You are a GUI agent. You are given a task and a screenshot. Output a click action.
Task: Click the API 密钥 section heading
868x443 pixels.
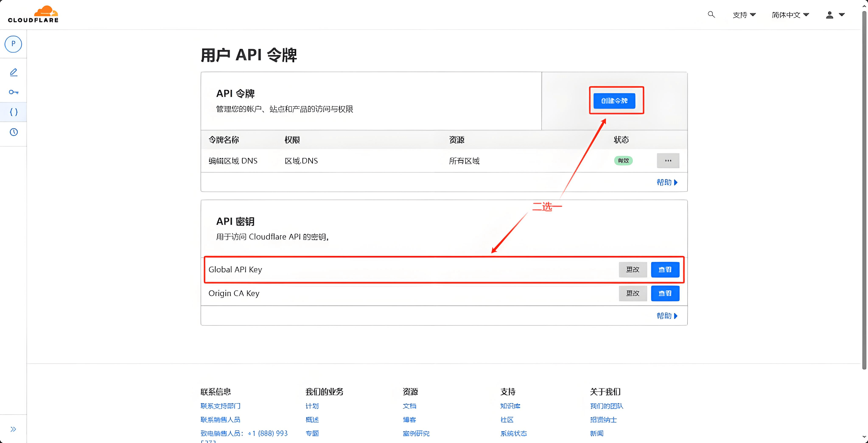[x=235, y=222]
